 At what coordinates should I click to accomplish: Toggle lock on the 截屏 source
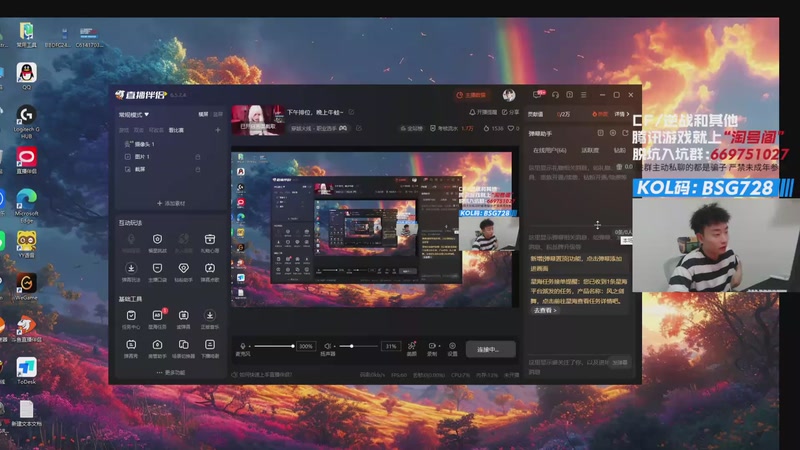click(x=198, y=169)
